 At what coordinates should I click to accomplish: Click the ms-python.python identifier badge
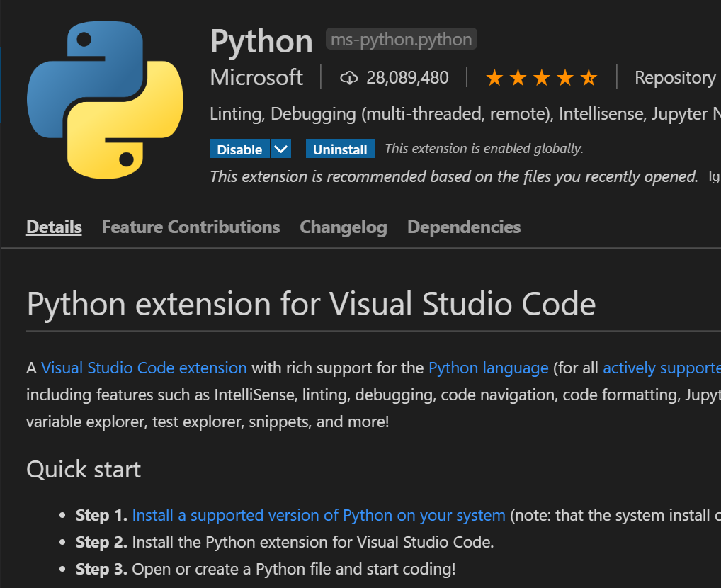point(401,39)
